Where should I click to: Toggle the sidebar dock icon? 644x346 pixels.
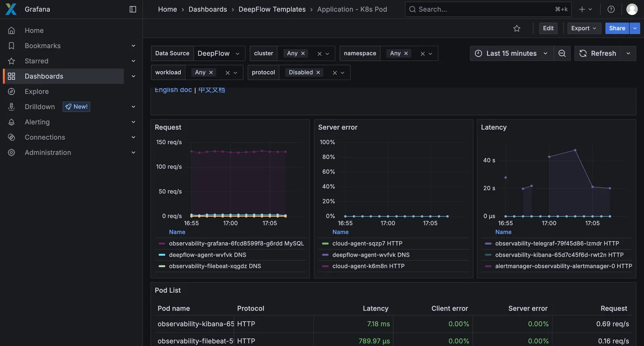(x=133, y=9)
